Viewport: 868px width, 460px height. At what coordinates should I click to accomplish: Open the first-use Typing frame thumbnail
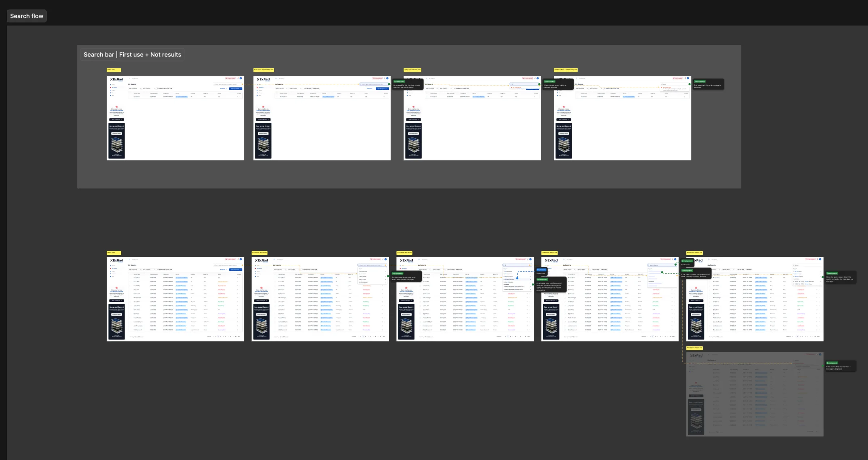coord(472,118)
